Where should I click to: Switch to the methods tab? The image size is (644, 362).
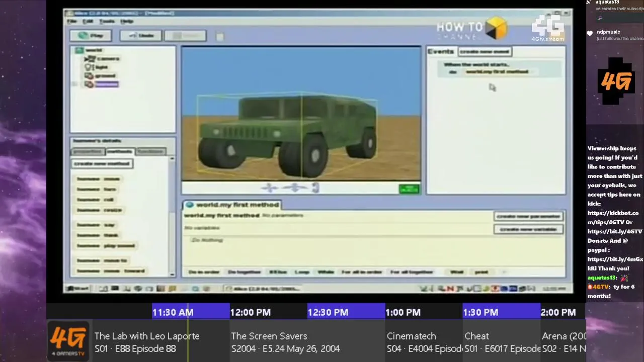click(x=119, y=151)
